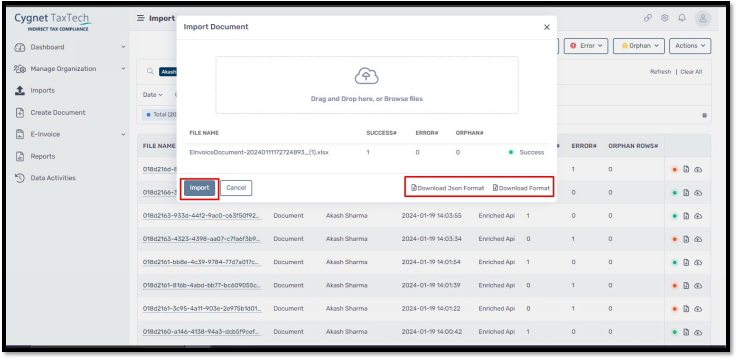Viewport: 737px width, 360px height.
Task: Click cloud download icon for 14:00:42 row
Action: 698,332
